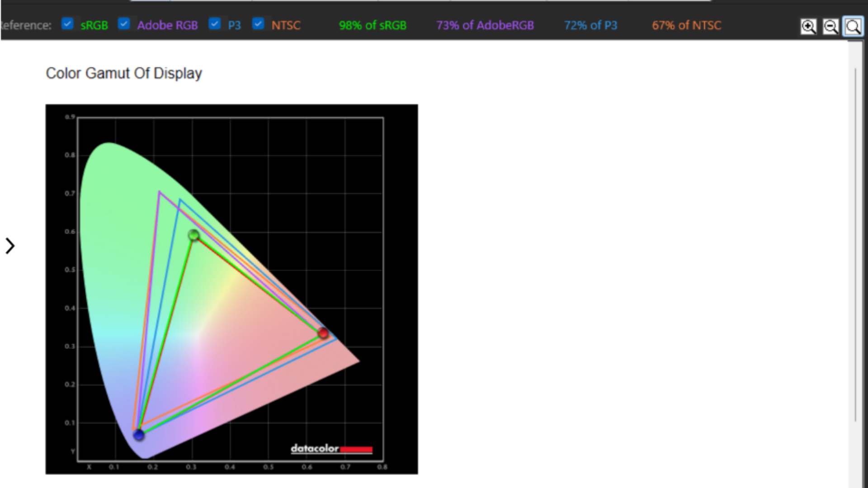The width and height of the screenshot is (868, 488).
Task: Uncheck the Adobe RGB reference checkbox
Action: [124, 23]
